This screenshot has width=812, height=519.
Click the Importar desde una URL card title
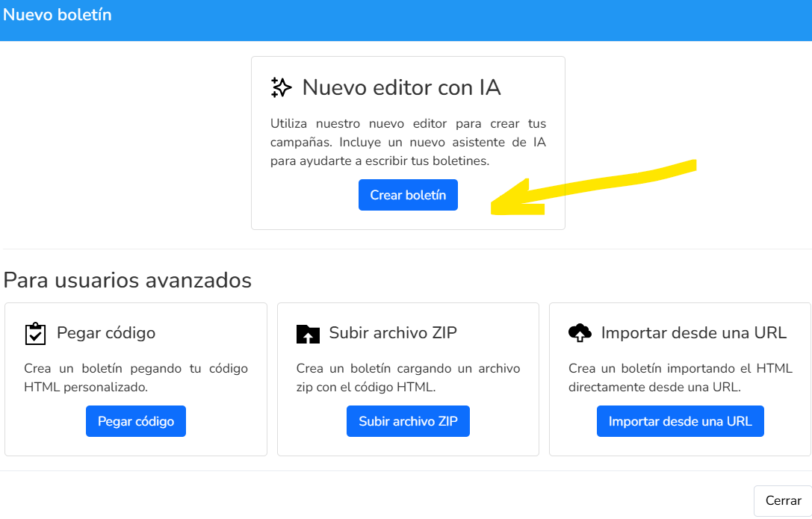[694, 333]
